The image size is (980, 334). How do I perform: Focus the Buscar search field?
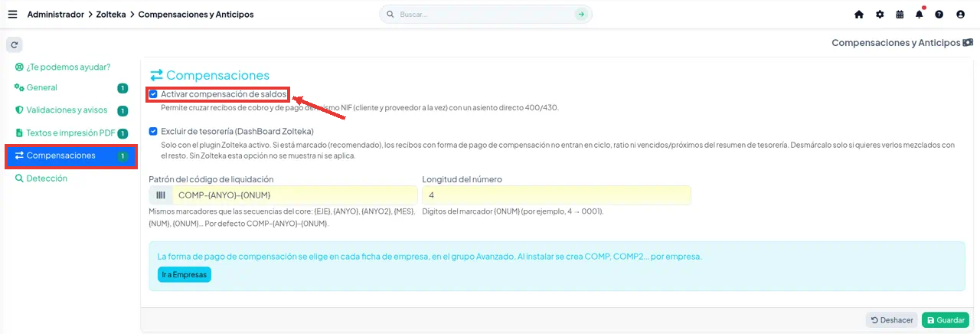click(x=486, y=15)
